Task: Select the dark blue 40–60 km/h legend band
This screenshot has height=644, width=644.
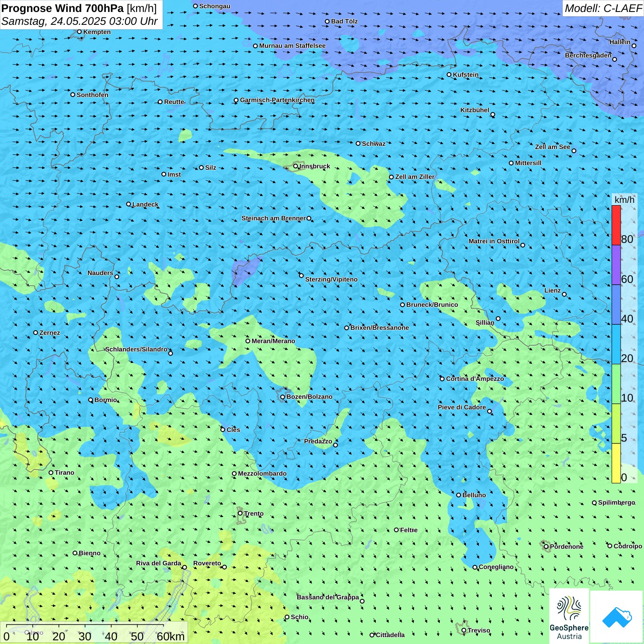Action: coord(616,305)
